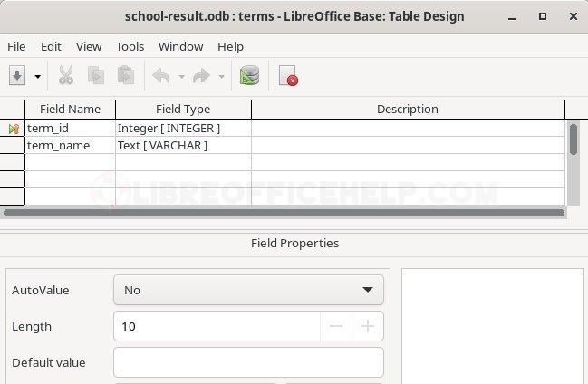Close the Table Design window
The width and height of the screenshot is (588, 384).
point(573,16)
